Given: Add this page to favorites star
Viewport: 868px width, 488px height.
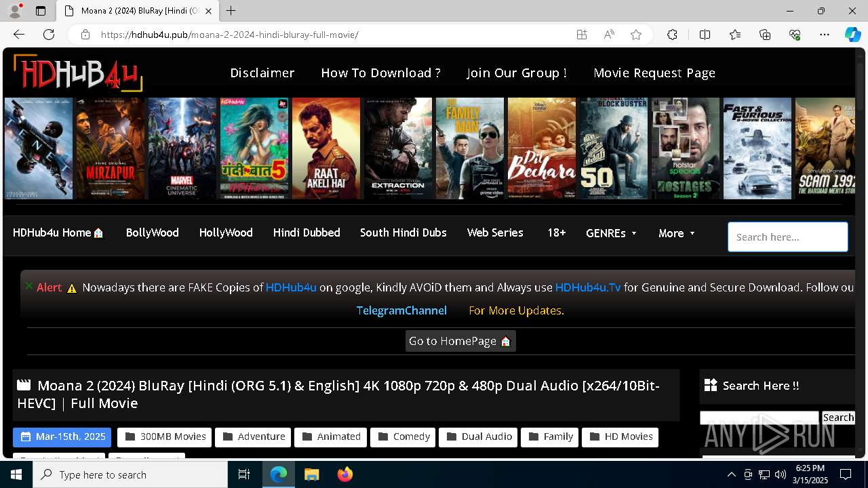Looking at the screenshot, I should coord(636,35).
